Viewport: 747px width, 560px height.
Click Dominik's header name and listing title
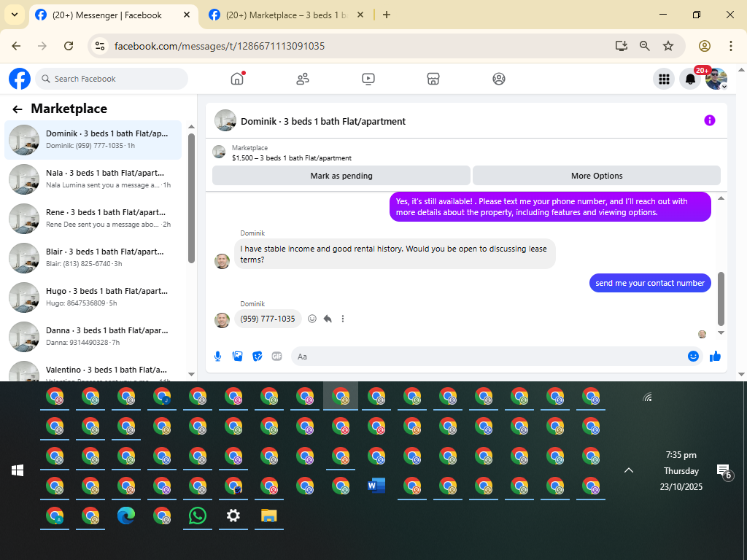coord(323,122)
